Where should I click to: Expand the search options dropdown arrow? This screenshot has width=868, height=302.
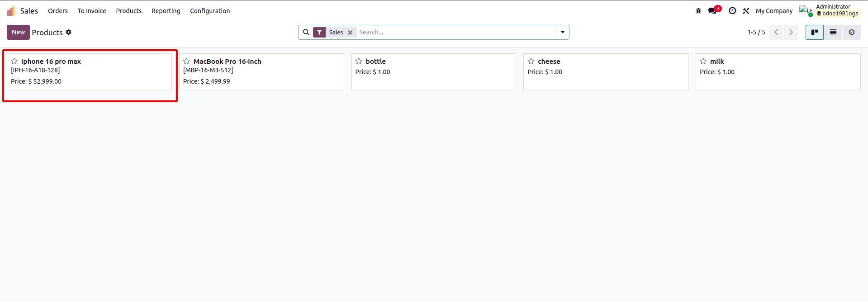(x=562, y=32)
